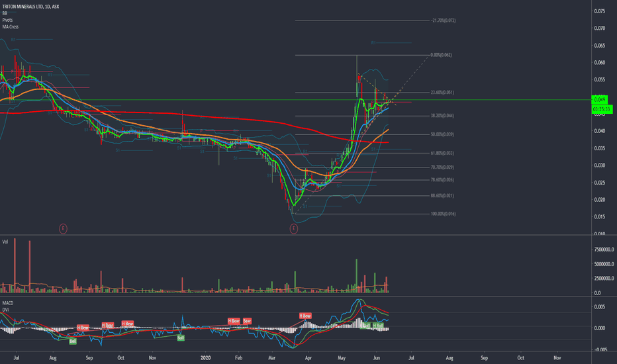The image size is (617, 364).
Task: Click the MACD indicator label
Action: click(x=7, y=303)
